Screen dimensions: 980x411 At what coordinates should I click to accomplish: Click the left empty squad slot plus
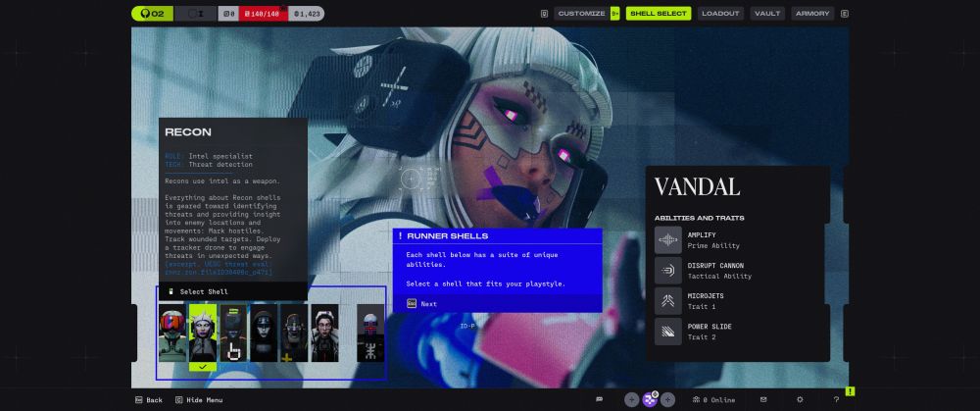[x=631, y=399]
